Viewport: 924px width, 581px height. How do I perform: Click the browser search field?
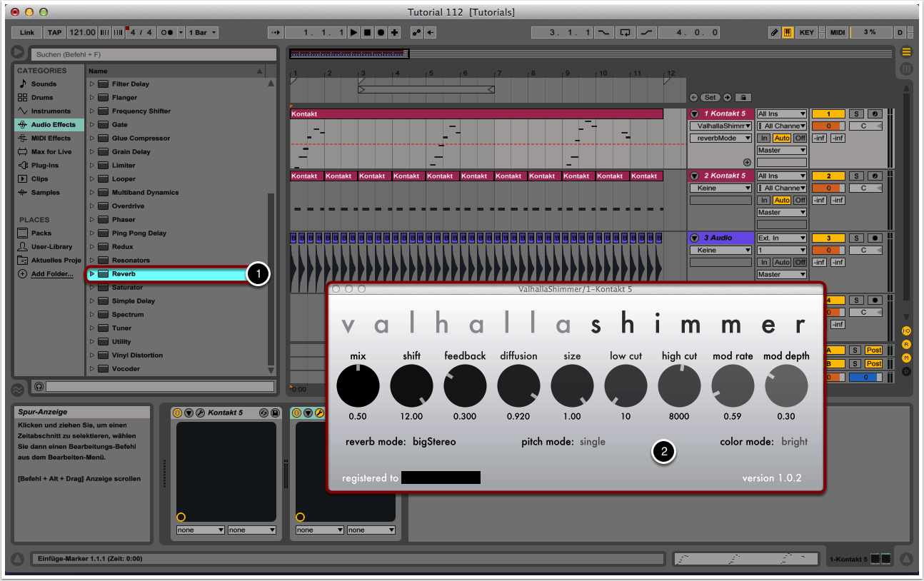153,55
